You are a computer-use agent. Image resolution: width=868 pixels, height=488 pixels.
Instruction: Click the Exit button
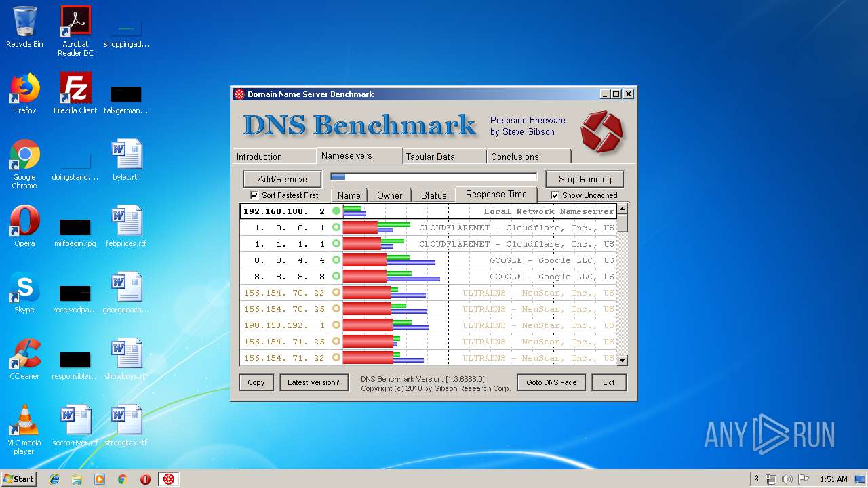click(609, 382)
